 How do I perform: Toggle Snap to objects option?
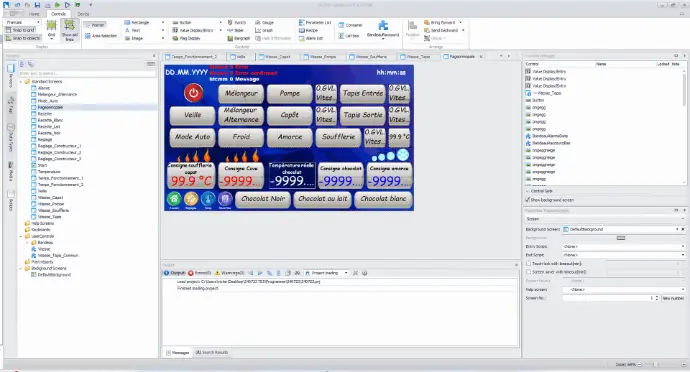23,38
